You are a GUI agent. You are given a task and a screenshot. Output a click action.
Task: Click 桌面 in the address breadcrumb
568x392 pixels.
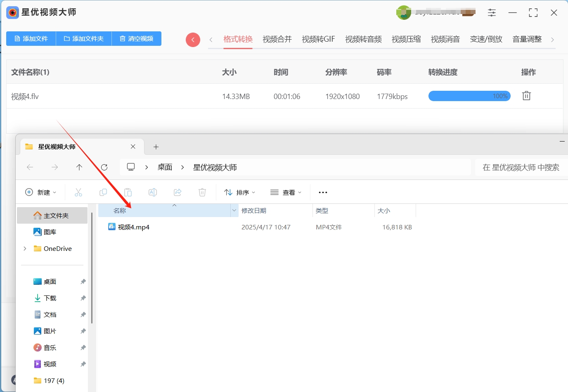point(165,167)
